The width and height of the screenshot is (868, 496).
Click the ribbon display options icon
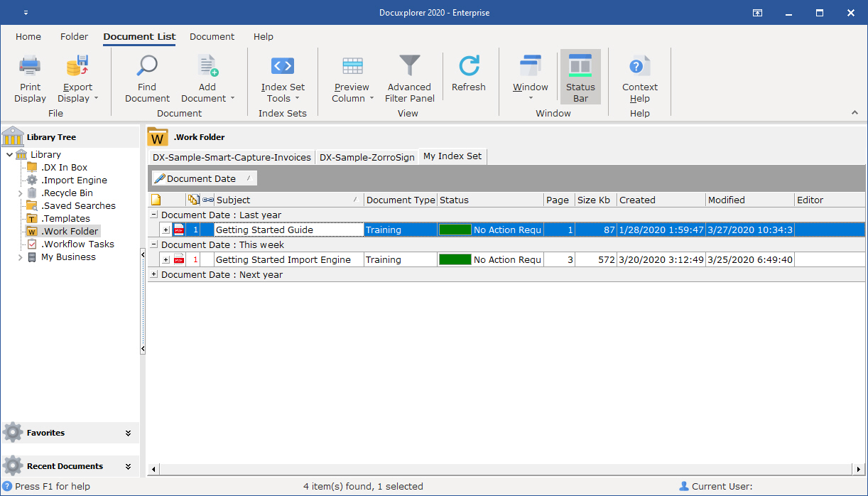click(758, 13)
